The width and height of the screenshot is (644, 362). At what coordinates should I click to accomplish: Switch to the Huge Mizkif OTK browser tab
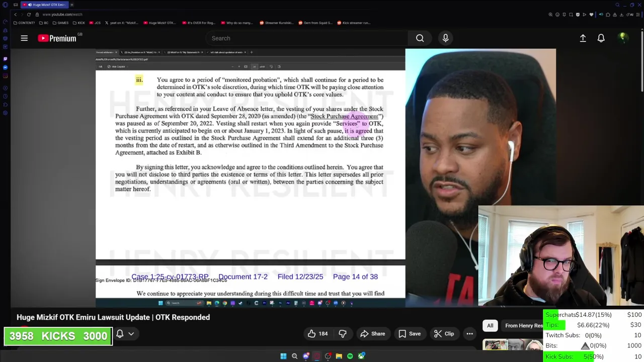tap(44, 5)
